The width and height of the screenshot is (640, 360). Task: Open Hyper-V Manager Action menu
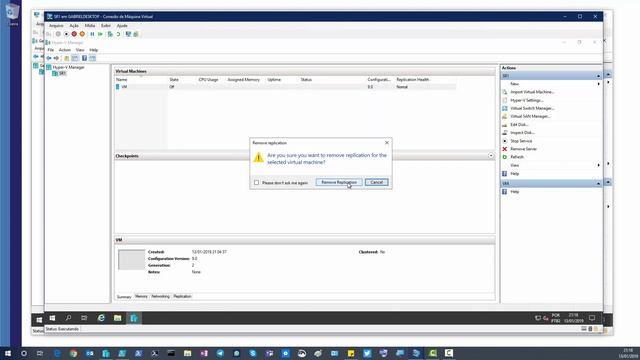(65, 50)
